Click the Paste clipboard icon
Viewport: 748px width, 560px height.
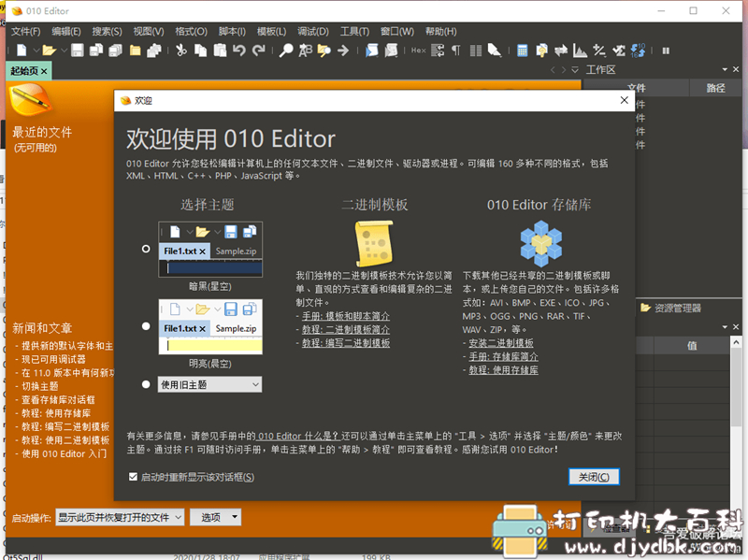(220, 50)
